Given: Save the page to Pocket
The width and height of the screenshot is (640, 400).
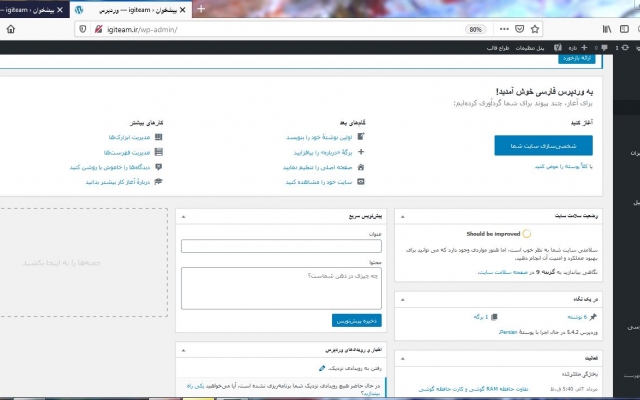Looking at the screenshot, I should coord(519,29).
